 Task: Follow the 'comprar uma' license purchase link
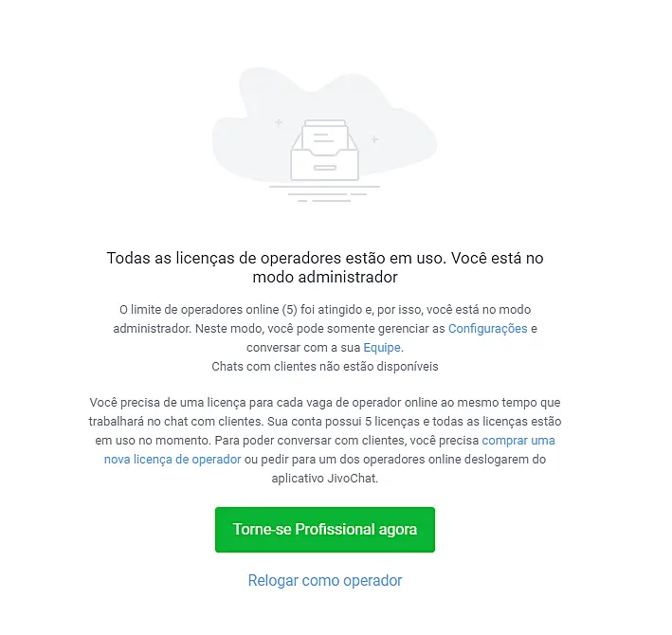pyautogui.click(x=518, y=441)
